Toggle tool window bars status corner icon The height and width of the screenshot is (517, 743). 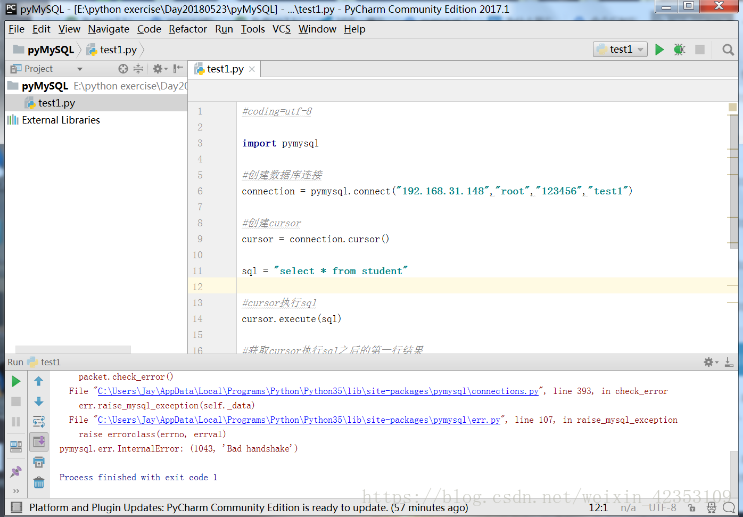coord(16,508)
